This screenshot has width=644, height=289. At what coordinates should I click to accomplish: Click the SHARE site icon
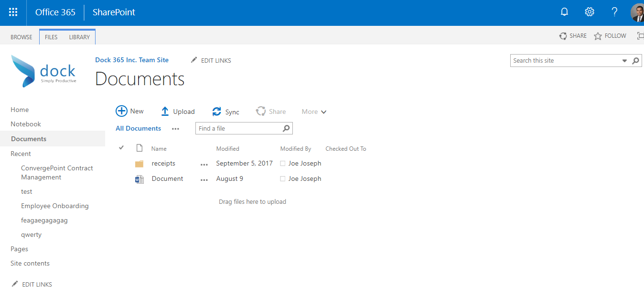click(x=563, y=36)
